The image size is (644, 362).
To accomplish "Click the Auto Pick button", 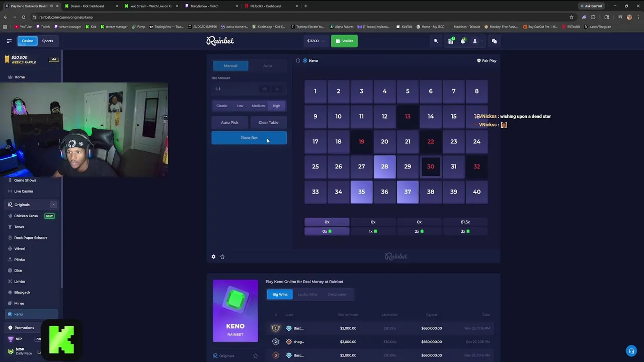I will click(229, 122).
